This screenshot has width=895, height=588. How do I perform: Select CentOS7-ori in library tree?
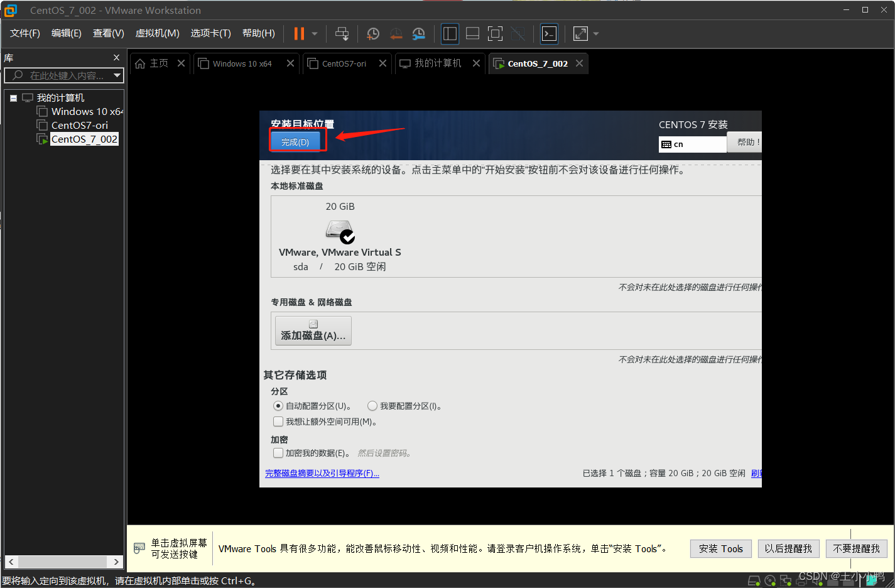point(72,126)
